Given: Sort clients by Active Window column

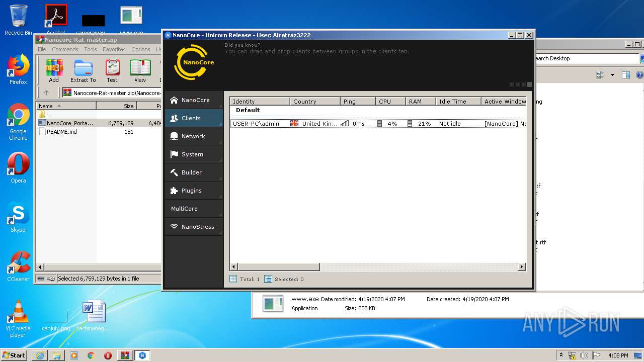Looking at the screenshot, I should point(504,101).
